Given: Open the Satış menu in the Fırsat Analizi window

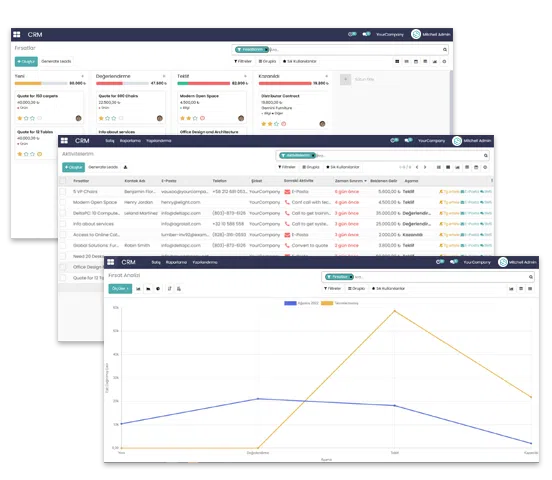Looking at the screenshot, I should pyautogui.click(x=156, y=262).
